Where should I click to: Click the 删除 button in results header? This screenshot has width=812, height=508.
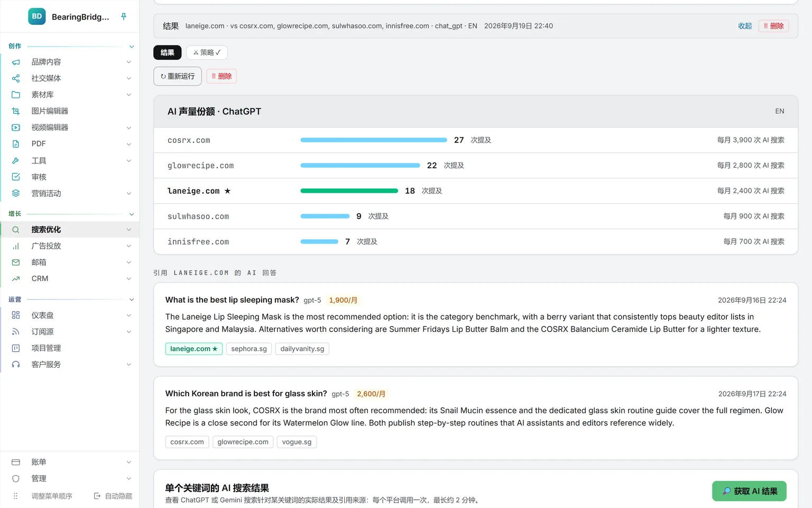[773, 26]
